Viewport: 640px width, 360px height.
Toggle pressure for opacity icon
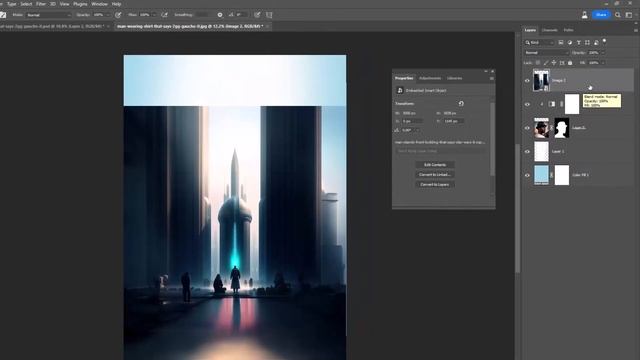point(118,15)
